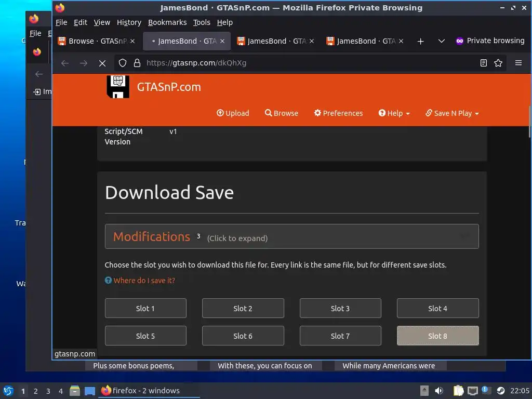Open the Browse link in site navbar

[x=281, y=113]
